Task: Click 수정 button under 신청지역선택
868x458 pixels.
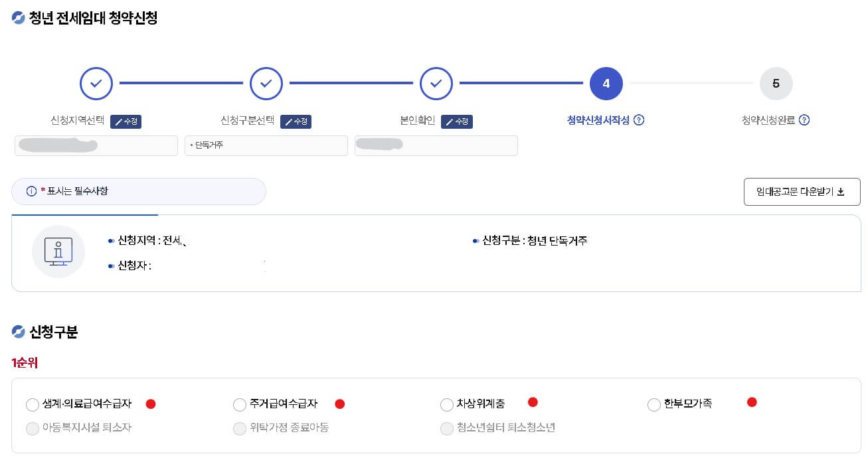Action: (x=126, y=121)
